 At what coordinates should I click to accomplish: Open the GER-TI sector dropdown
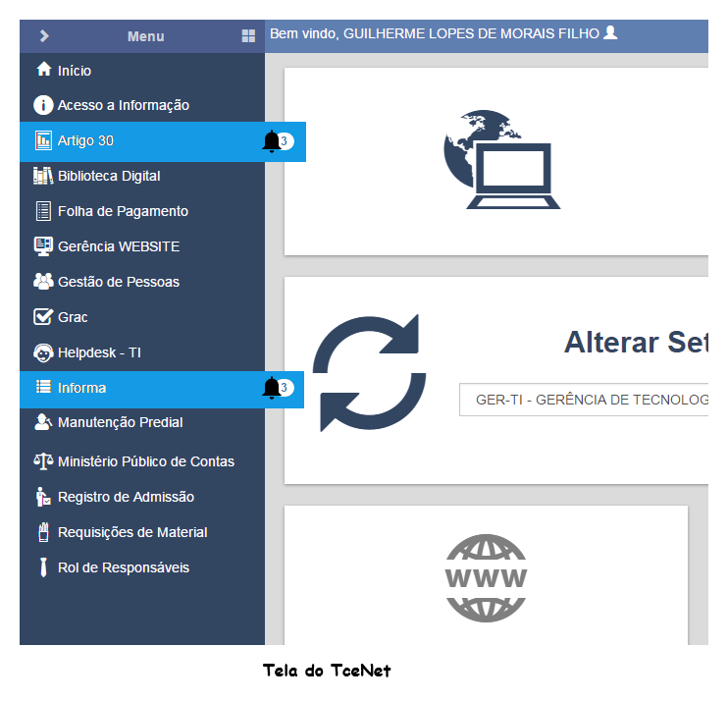(584, 400)
